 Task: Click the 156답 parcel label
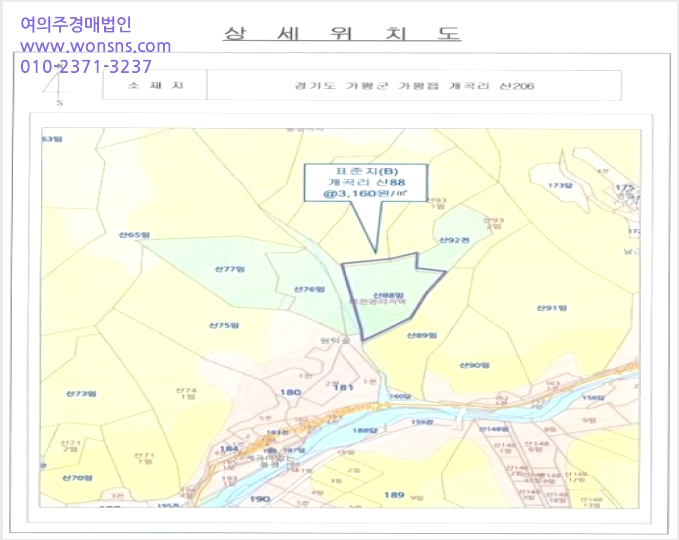pos(593,398)
